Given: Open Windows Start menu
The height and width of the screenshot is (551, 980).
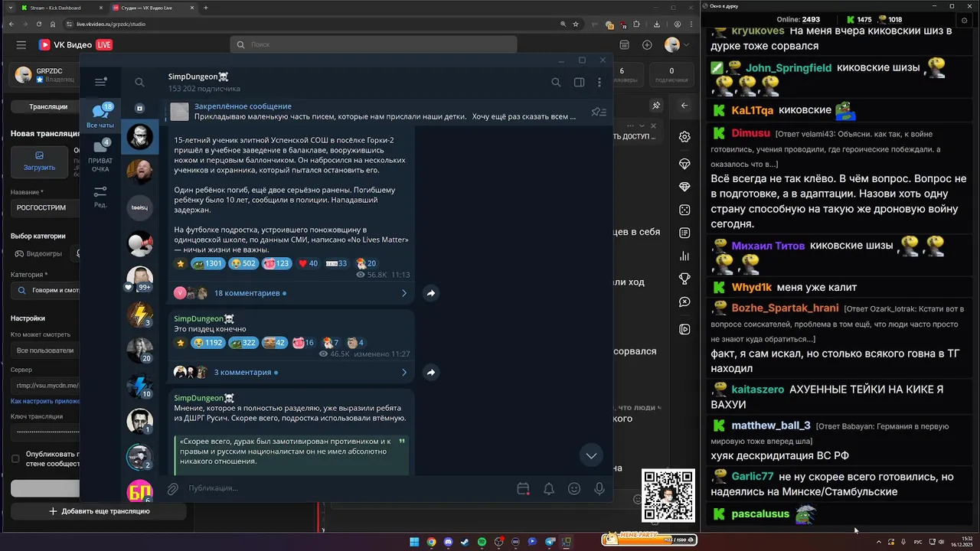Looking at the screenshot, I should tap(414, 542).
